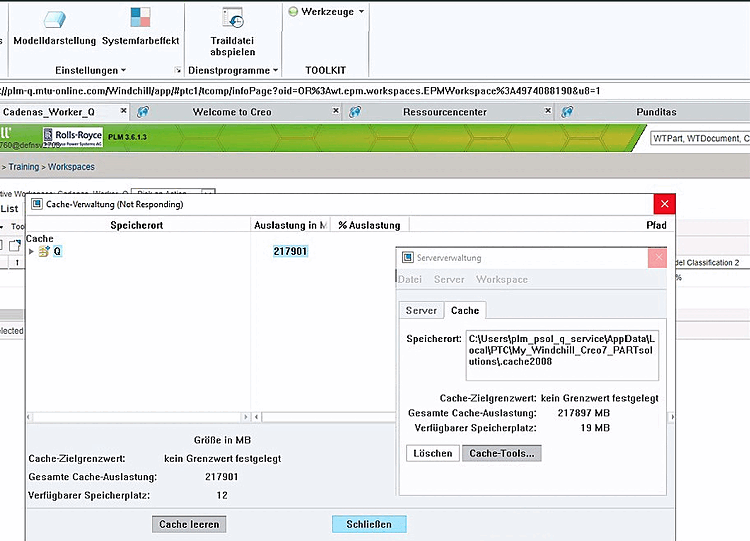This screenshot has height=541, width=750.
Task: Open the Workspaces breadcrumb link
Action: tap(71, 167)
